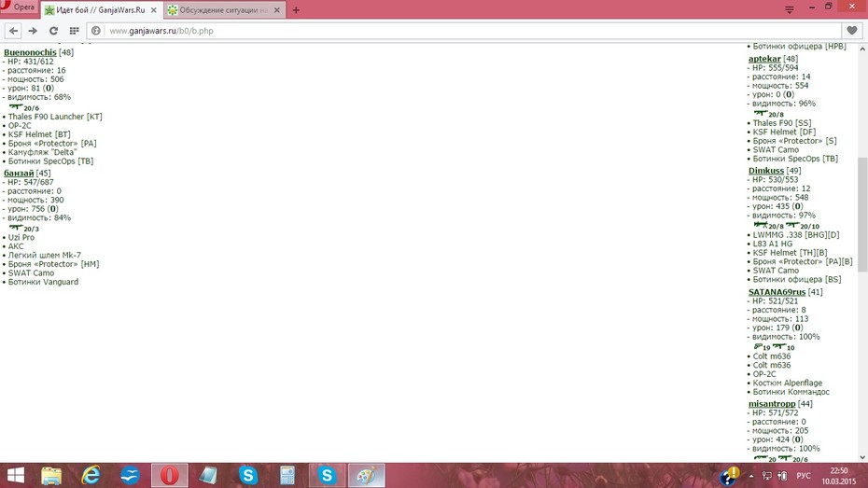This screenshot has height=488, width=868.
Task: Open the Paint taskbar icon
Action: 366,476
